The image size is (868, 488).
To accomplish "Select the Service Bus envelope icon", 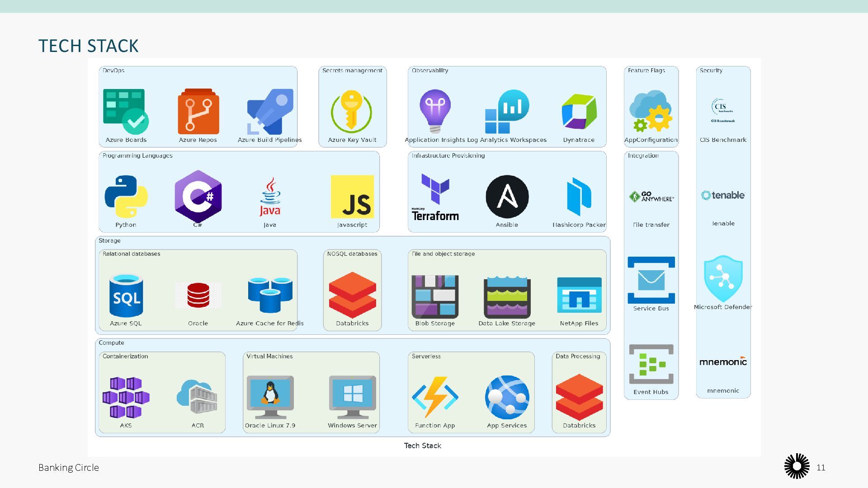I will [651, 280].
